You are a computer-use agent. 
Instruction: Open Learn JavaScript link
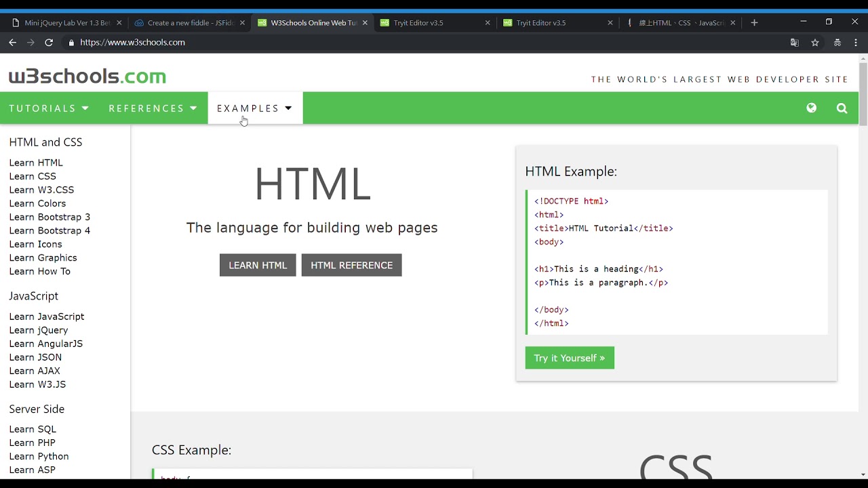coord(47,317)
